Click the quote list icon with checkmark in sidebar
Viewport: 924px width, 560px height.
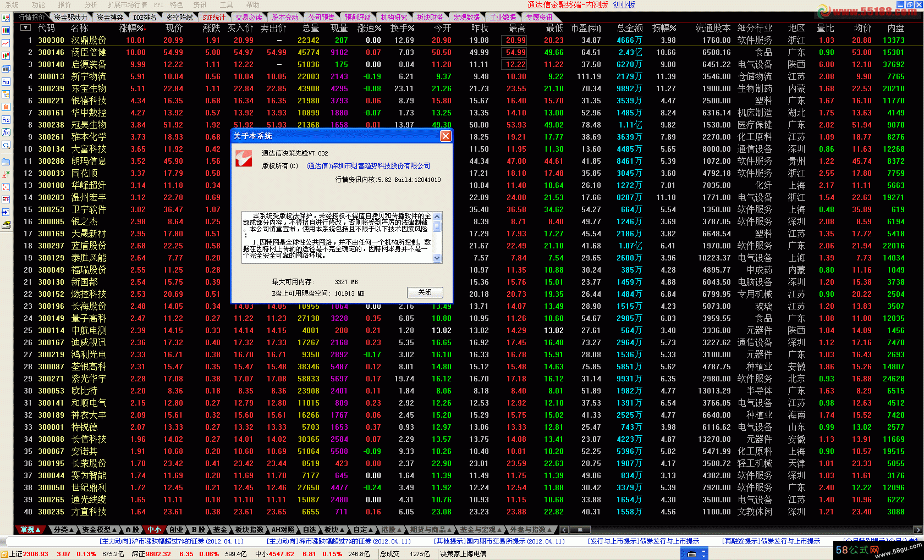[6, 18]
